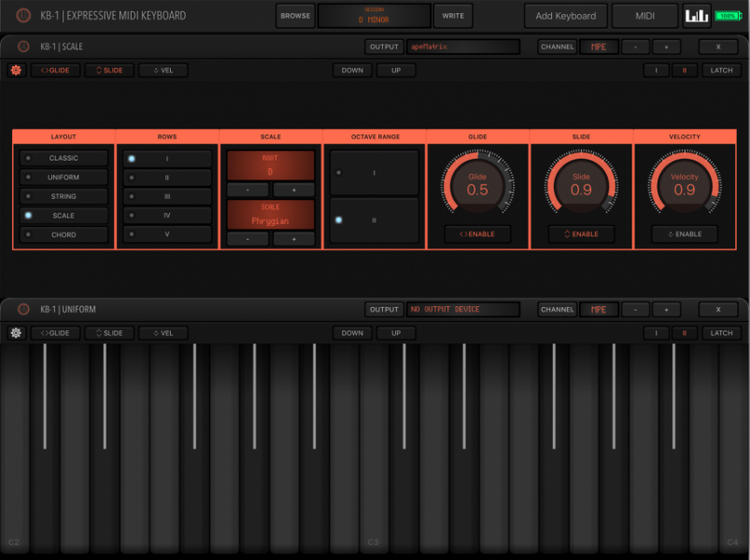Click Add Keyboard
This screenshot has width=750, height=560.
[565, 15]
